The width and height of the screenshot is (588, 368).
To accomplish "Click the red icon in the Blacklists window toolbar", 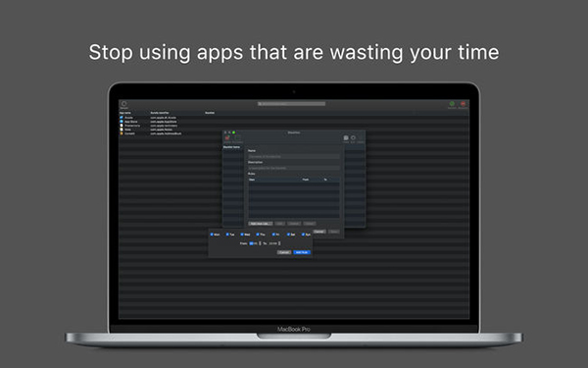I will [x=227, y=137].
